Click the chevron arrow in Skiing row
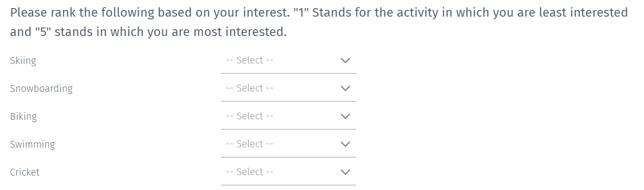Image resolution: width=644 pixels, height=190 pixels. (x=345, y=60)
